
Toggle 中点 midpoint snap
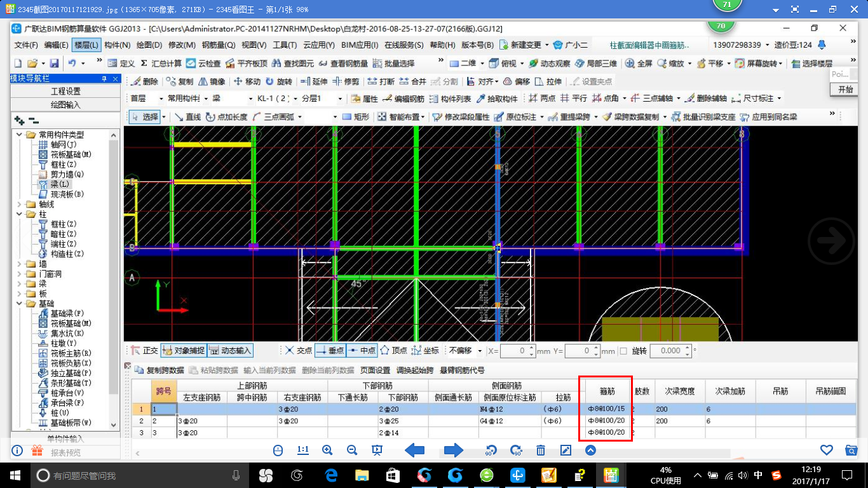tap(362, 350)
